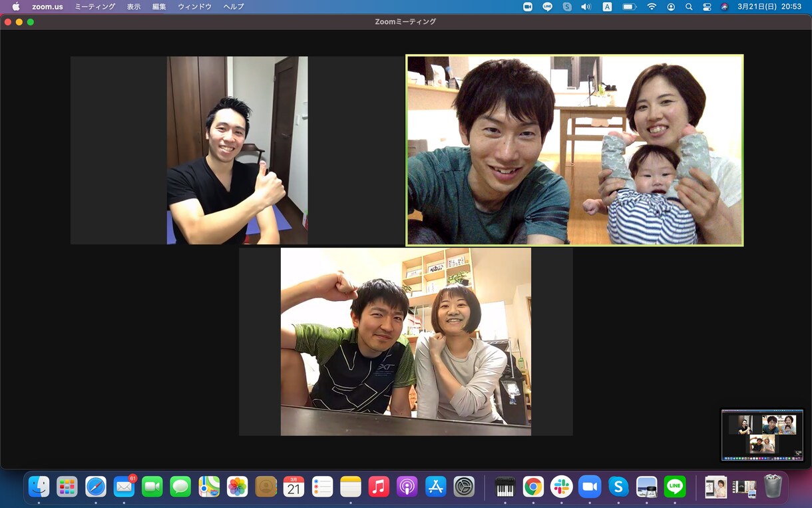The height and width of the screenshot is (508, 812).
Task: Click the Wi-Fi status icon
Action: (652, 7)
